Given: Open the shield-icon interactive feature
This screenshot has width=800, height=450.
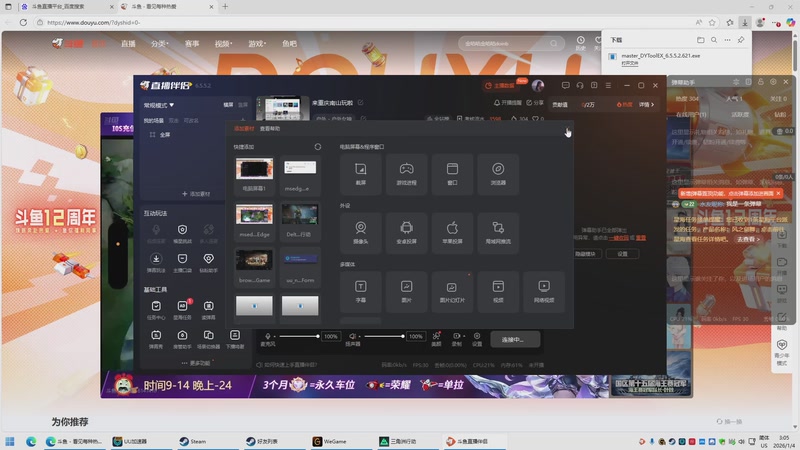Looking at the screenshot, I should coord(182,233).
